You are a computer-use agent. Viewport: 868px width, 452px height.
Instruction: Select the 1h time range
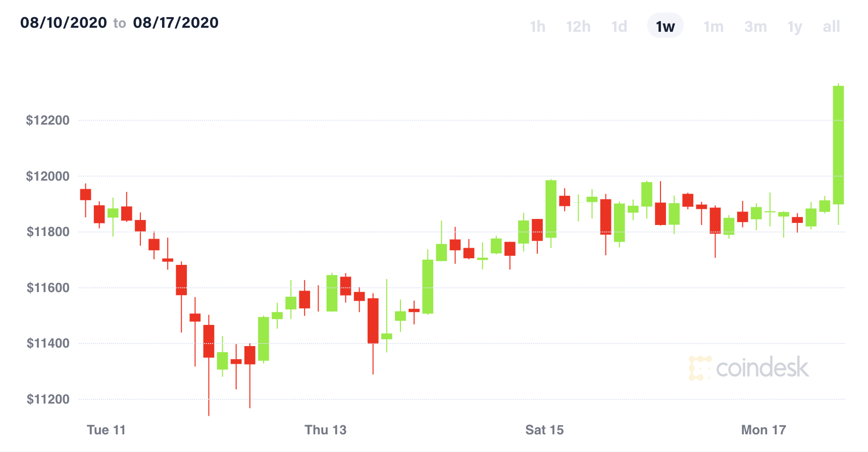click(537, 26)
